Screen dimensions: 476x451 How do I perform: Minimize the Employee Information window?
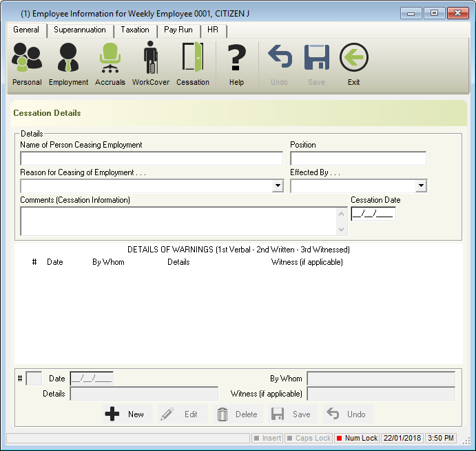411,13
